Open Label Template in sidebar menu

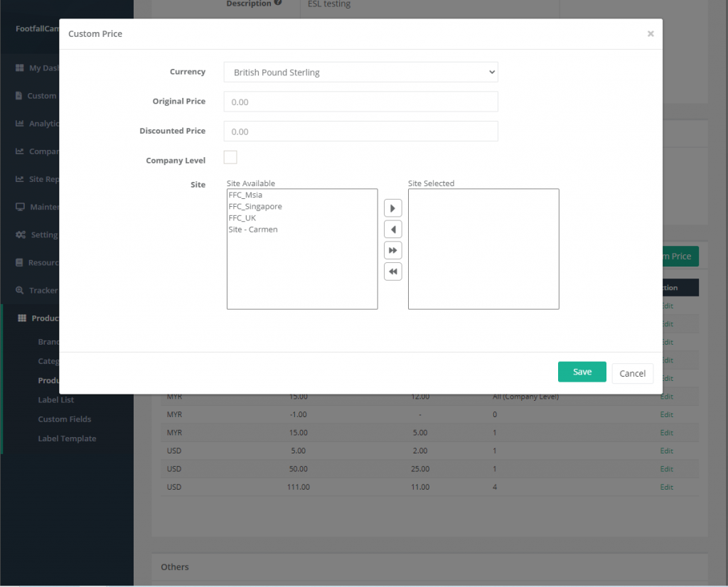pyautogui.click(x=67, y=438)
